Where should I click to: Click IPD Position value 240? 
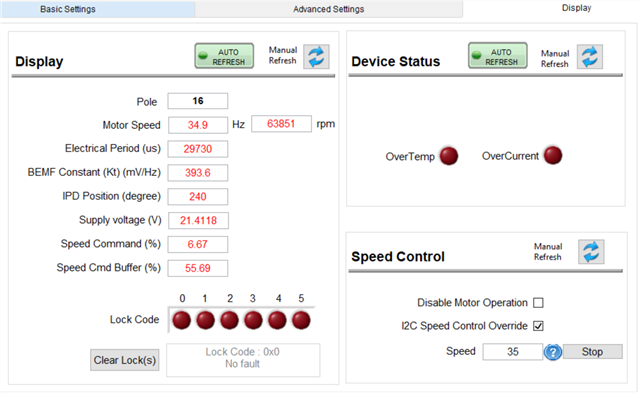coord(198,197)
